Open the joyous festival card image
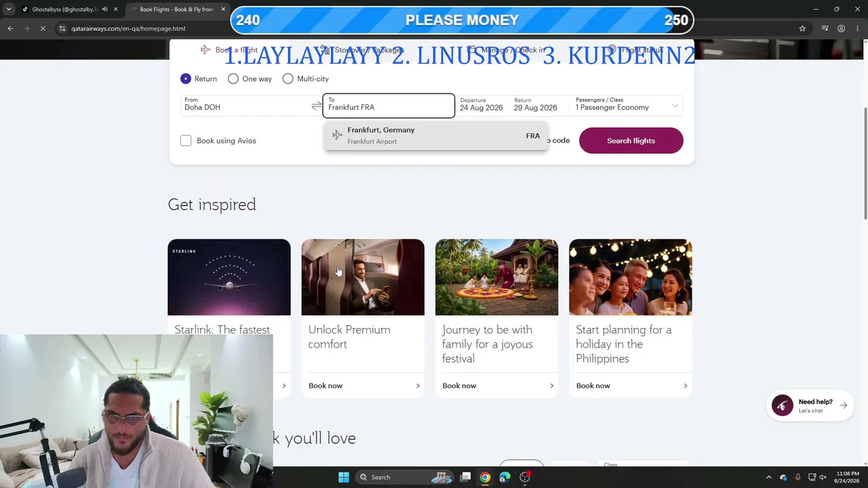 click(496, 277)
